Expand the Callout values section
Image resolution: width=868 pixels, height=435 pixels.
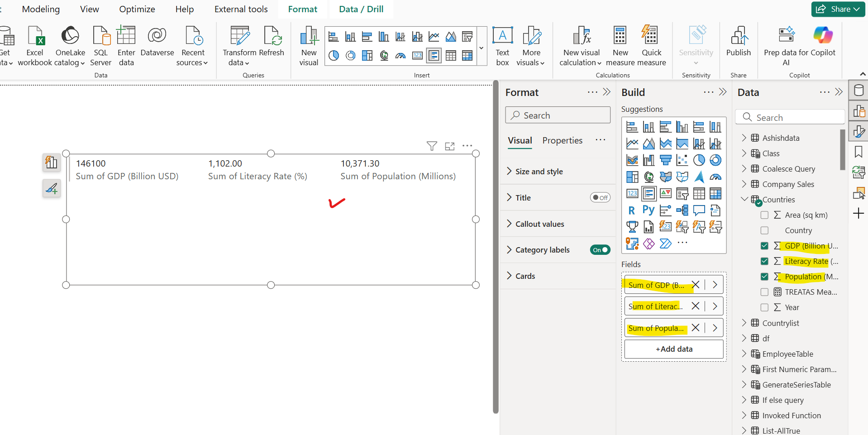tap(539, 224)
